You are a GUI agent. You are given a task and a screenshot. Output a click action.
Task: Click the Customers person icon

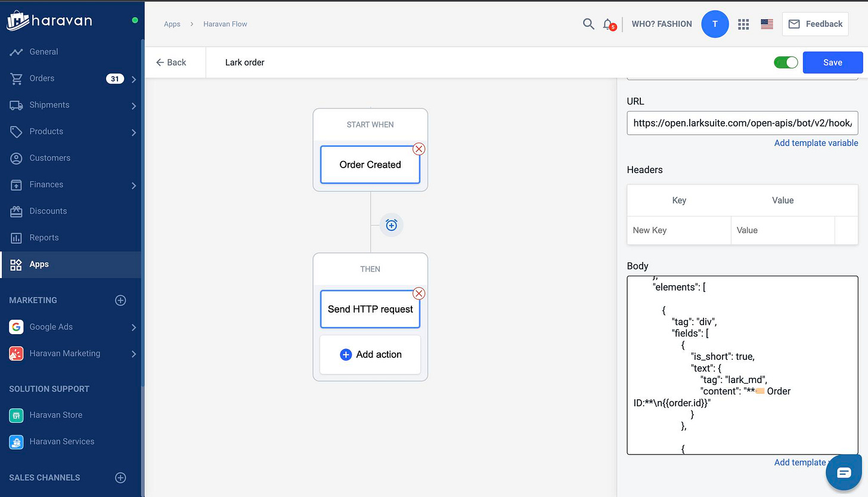16,158
